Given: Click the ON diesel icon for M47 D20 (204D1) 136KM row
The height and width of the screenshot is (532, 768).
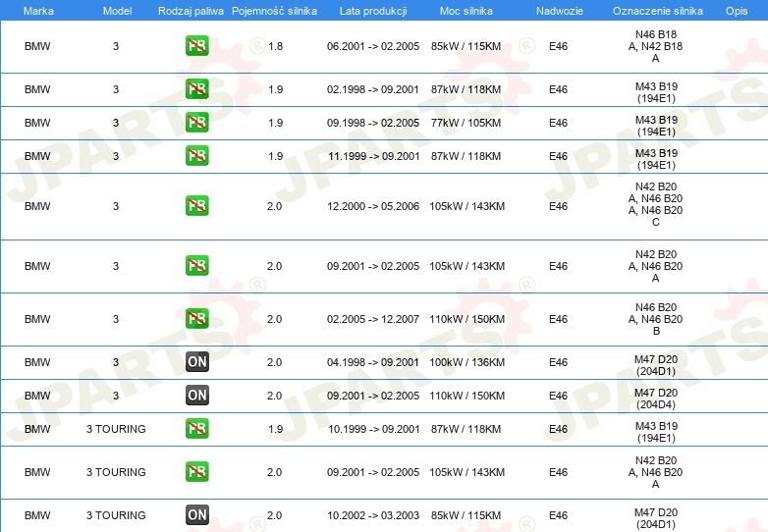Looking at the screenshot, I should point(196,361).
